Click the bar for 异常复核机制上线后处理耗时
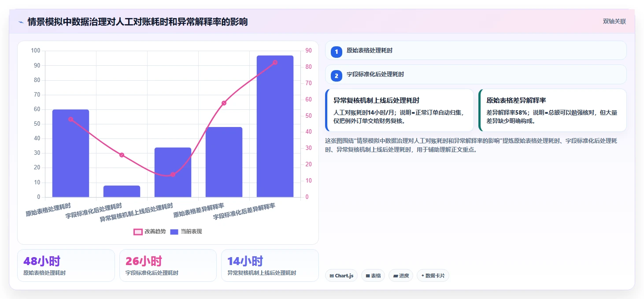This screenshot has height=299, width=644. pos(173,172)
